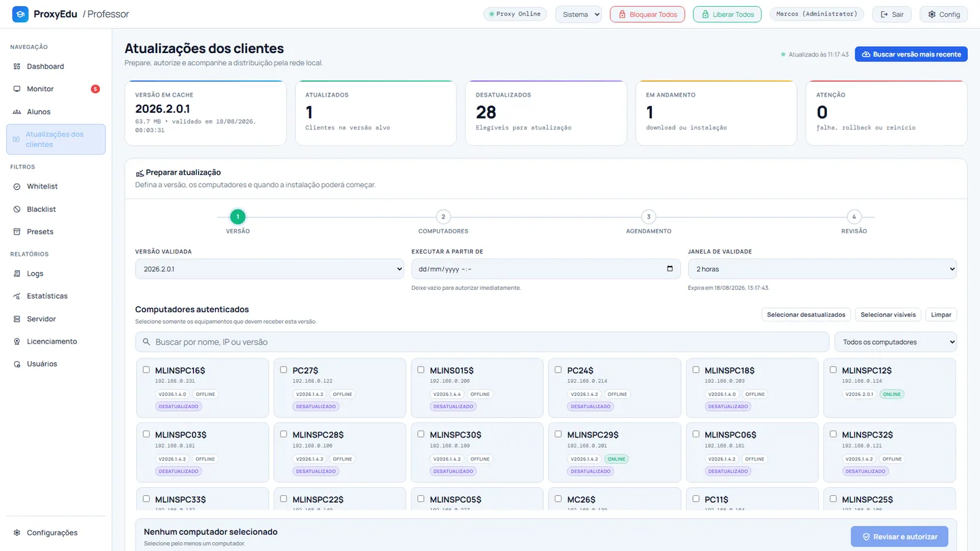The height and width of the screenshot is (551, 980).
Task: Click the magnifier icon in search box
Action: [146, 342]
